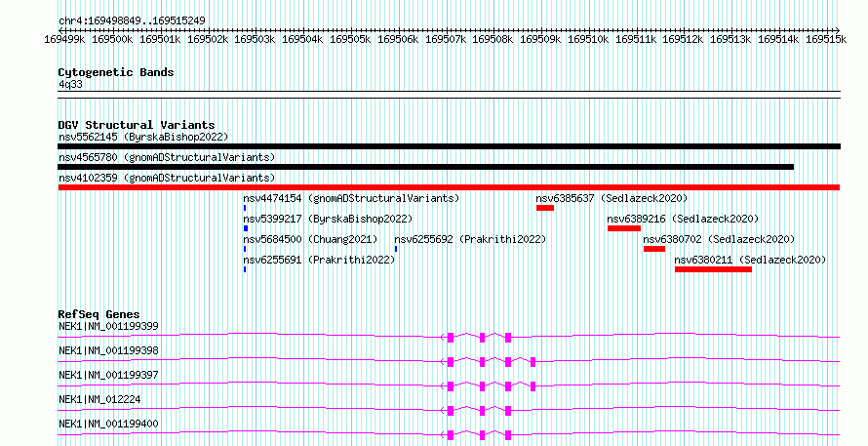Click the blue mark under nsv5684500

[245, 249]
